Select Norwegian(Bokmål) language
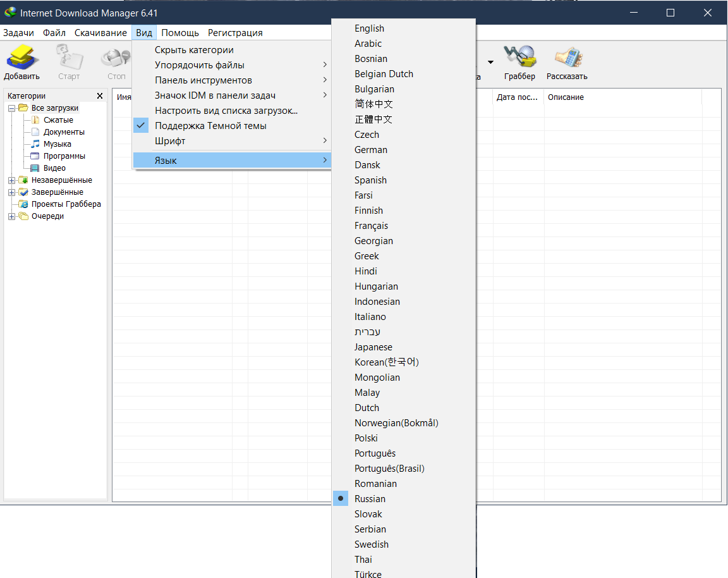Image resolution: width=728 pixels, height=578 pixels. 404,423
